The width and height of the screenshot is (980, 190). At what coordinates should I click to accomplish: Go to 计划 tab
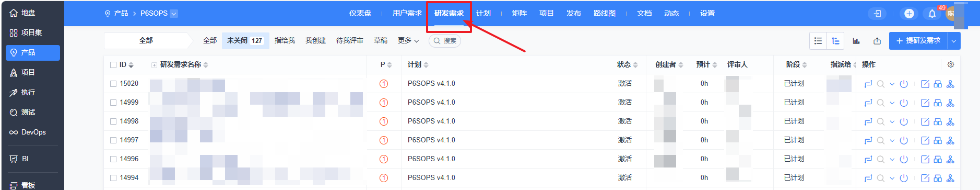(x=483, y=14)
